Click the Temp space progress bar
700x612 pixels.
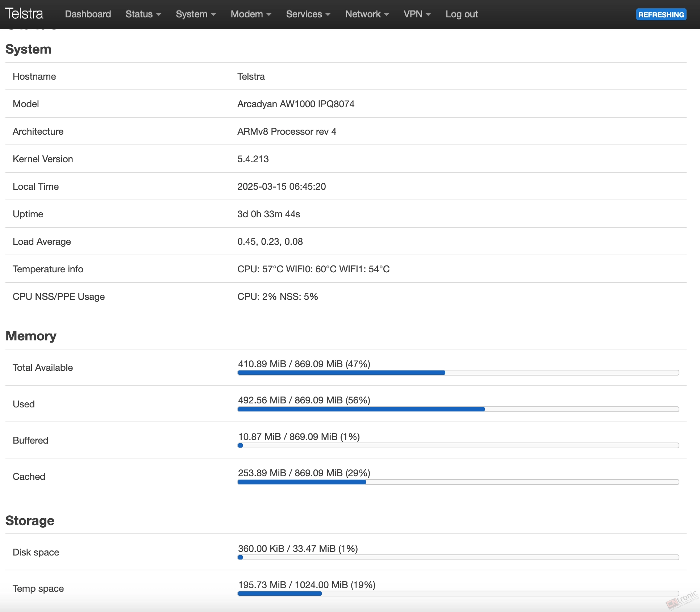(x=458, y=594)
